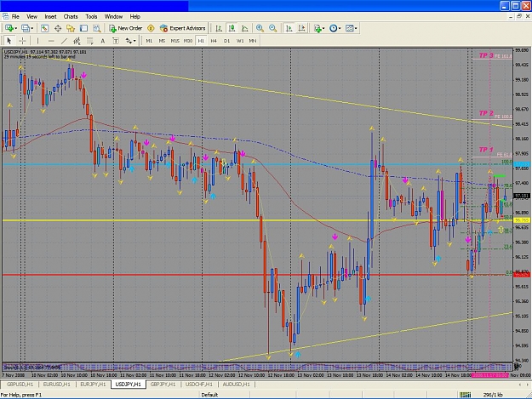Open the Charts menu
This screenshot has width=532, height=399.
(x=71, y=16)
